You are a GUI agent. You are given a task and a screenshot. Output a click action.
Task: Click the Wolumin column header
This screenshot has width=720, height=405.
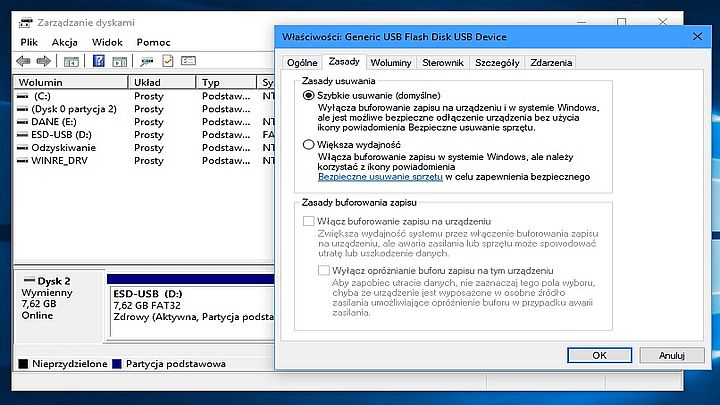click(x=71, y=82)
